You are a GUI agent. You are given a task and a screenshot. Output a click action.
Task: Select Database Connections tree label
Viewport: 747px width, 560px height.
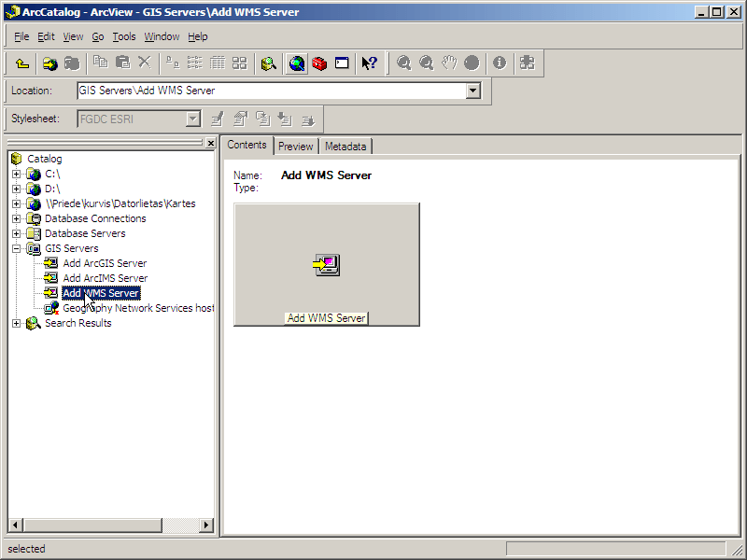pyautogui.click(x=95, y=218)
